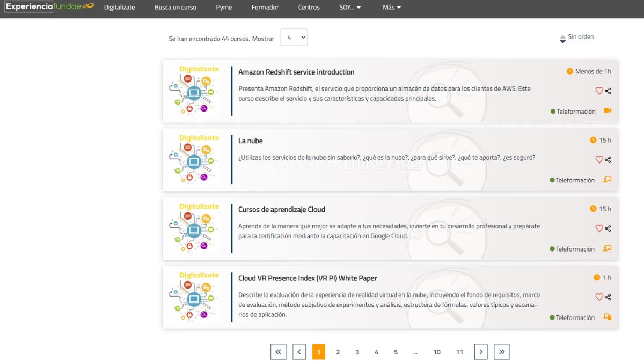Click the video camera icon on Redshift course

click(608, 111)
